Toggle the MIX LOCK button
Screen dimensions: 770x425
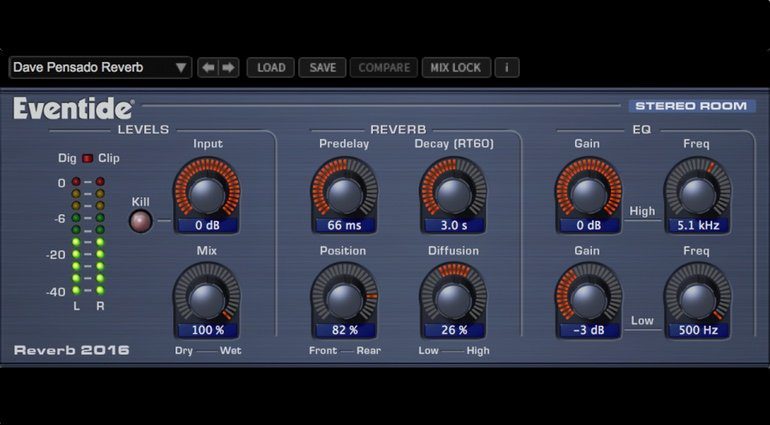click(x=456, y=68)
